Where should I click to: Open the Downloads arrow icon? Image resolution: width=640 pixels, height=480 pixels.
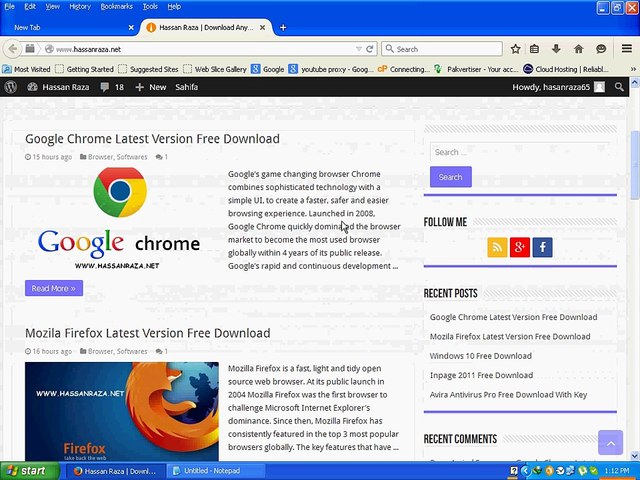[556, 49]
